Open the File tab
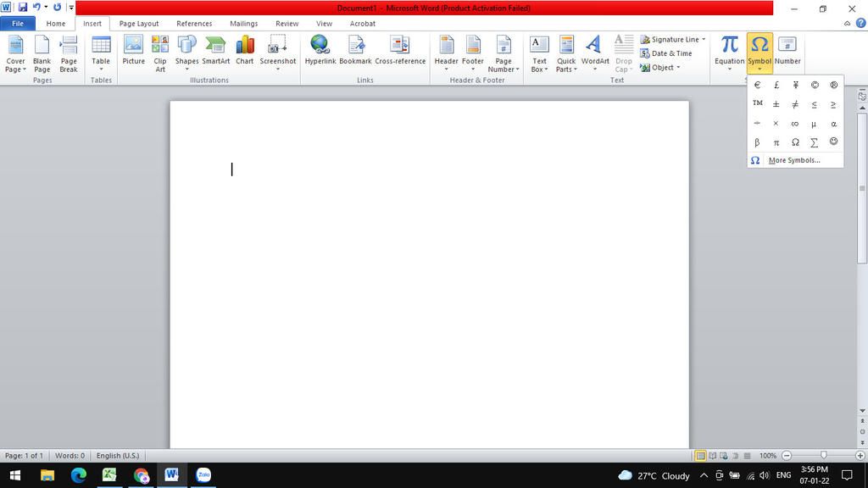 pos(17,24)
